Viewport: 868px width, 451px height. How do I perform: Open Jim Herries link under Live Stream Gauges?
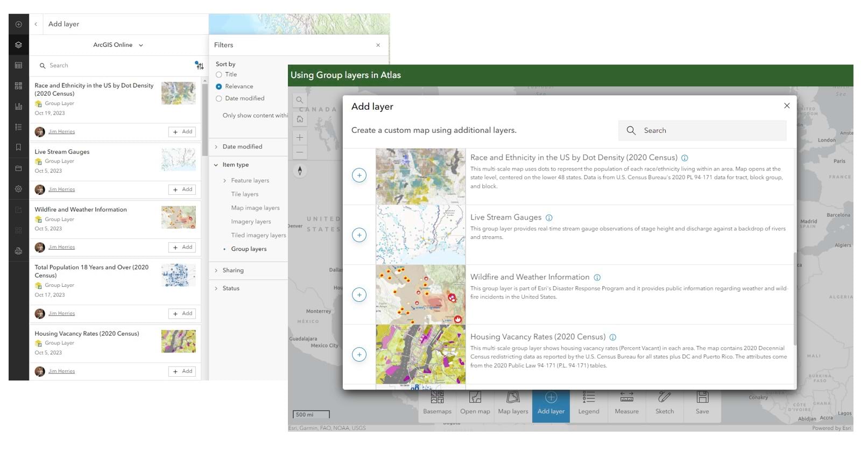click(61, 189)
